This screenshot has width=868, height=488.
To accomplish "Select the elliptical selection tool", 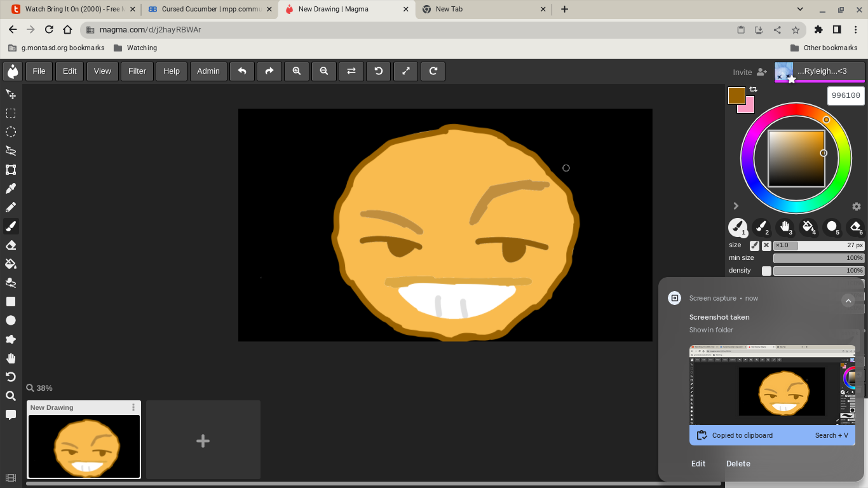I will tap(11, 132).
